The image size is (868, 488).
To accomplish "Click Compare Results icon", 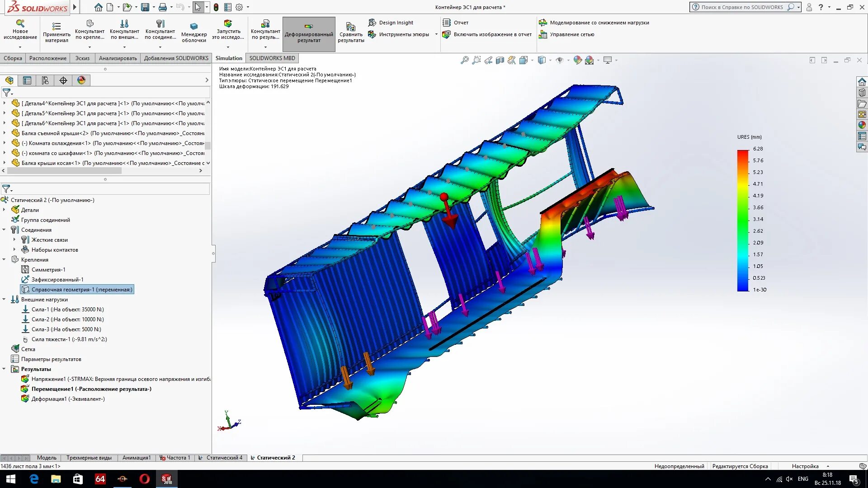I will click(350, 27).
